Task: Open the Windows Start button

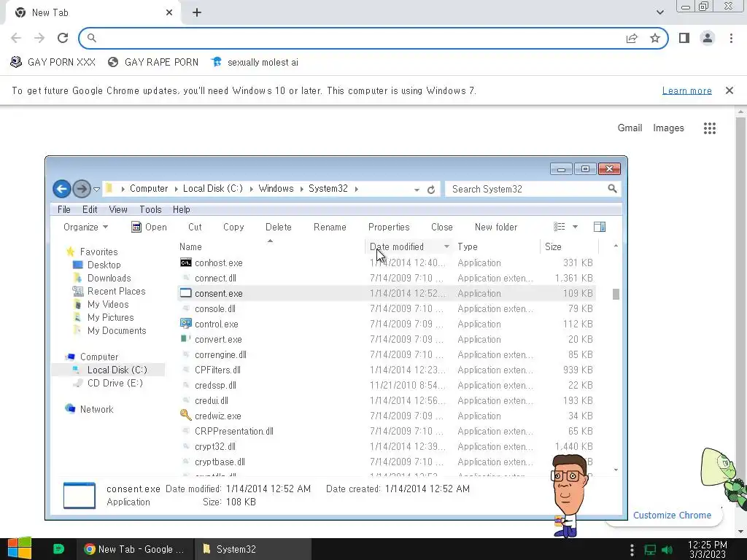Action: [x=20, y=548]
